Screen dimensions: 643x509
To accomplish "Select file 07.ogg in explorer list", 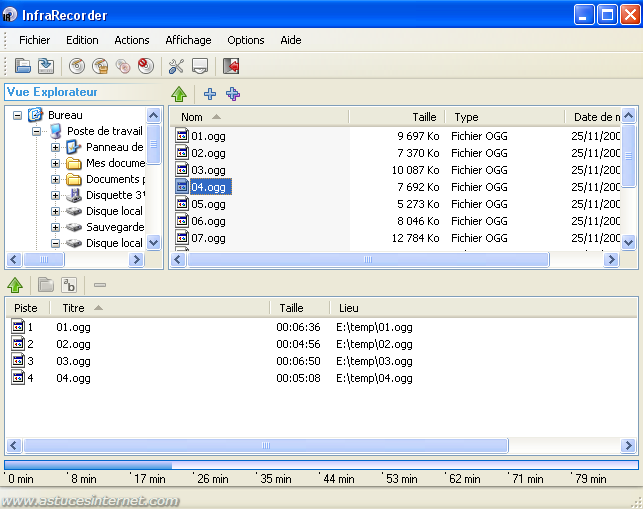I will [208, 238].
